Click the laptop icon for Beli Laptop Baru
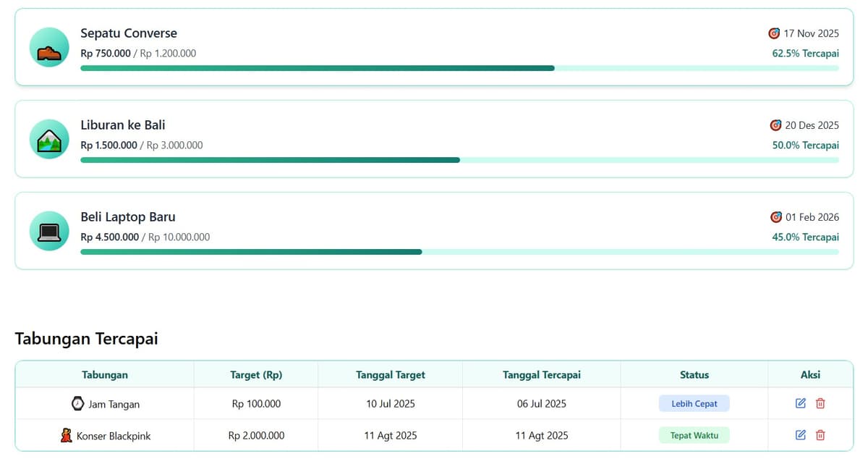This screenshot has width=868, height=459. (x=49, y=231)
